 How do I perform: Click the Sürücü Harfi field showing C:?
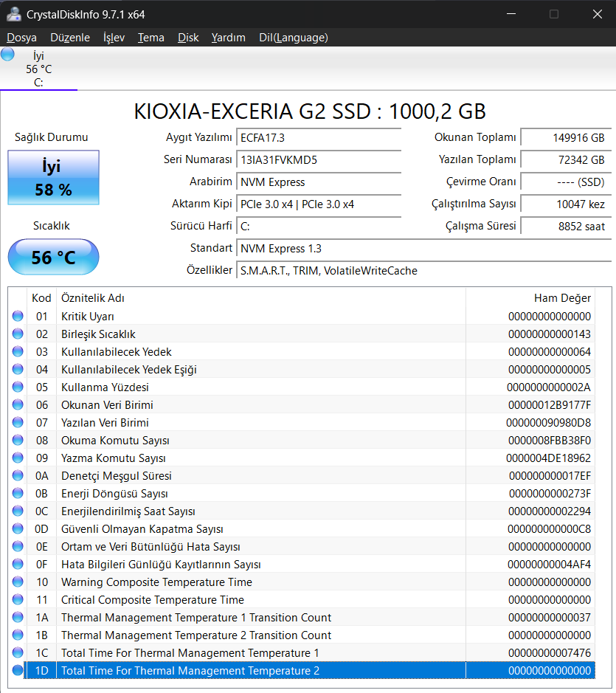(319, 226)
